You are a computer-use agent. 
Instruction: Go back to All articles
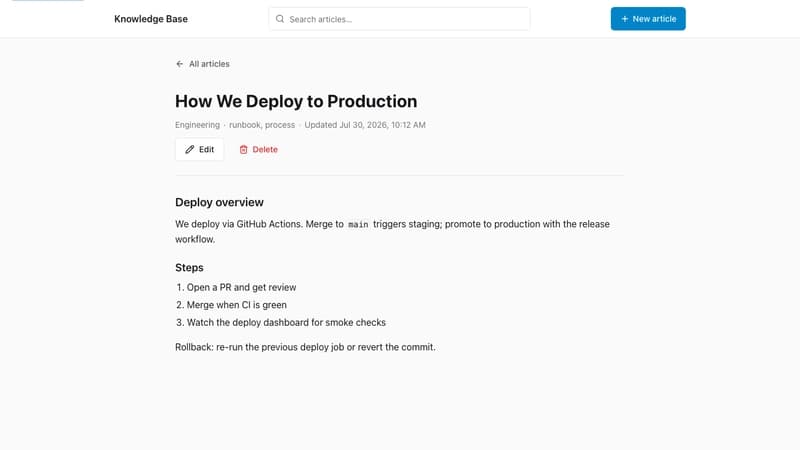click(x=203, y=64)
